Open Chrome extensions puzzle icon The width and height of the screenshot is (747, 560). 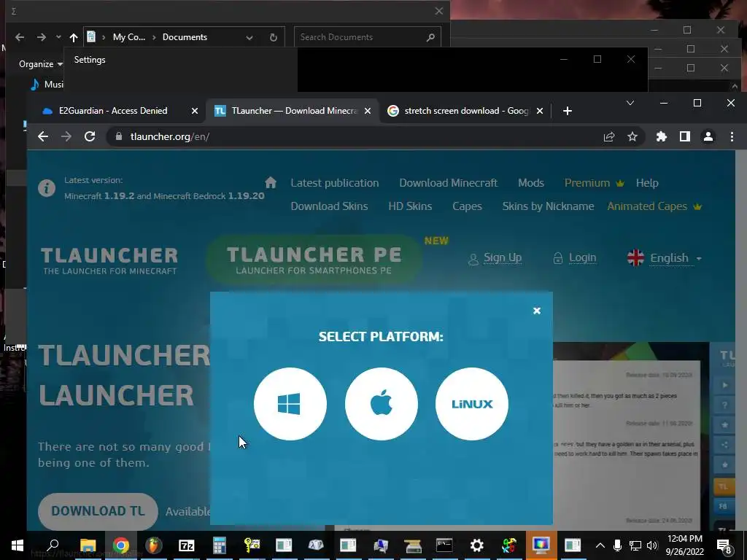(661, 136)
